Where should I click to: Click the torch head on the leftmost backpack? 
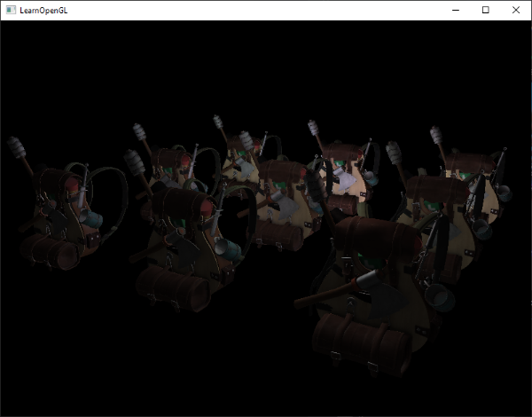coord(15,146)
